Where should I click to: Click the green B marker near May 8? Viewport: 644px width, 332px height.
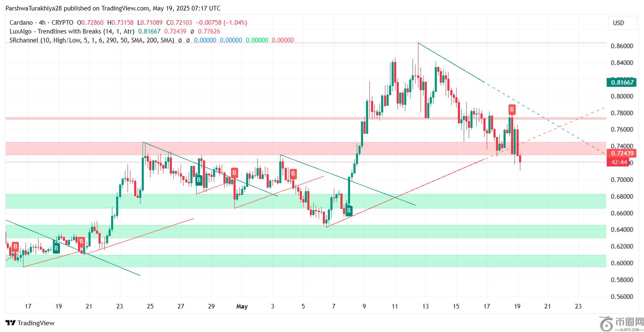pyautogui.click(x=348, y=210)
